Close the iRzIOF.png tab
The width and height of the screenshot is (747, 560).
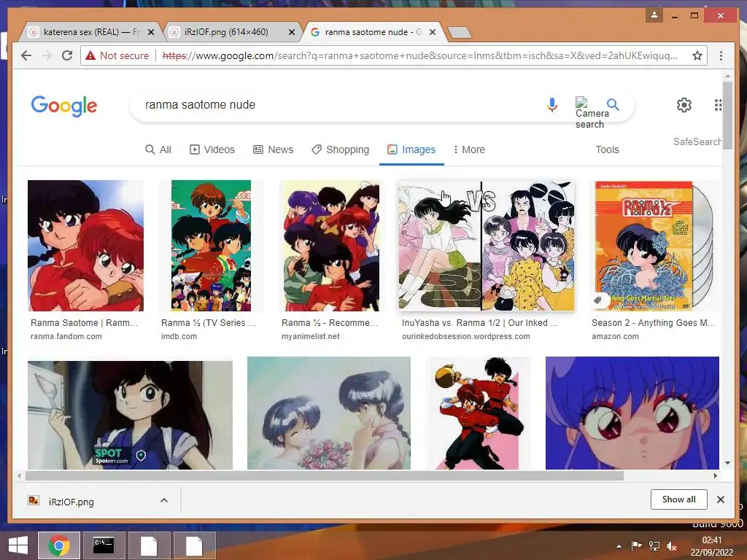(292, 32)
